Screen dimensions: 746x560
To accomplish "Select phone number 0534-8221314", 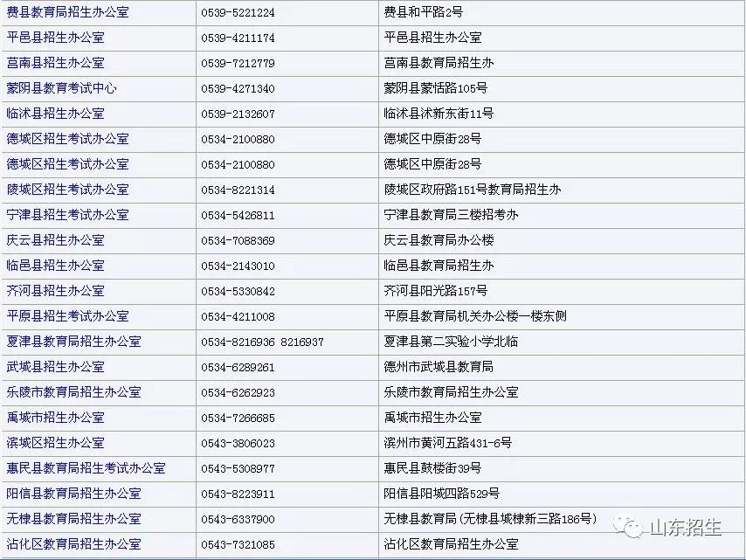I will point(238,190).
